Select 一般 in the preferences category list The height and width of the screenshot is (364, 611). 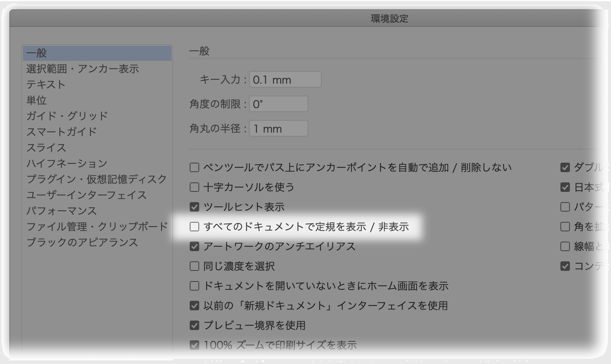[97, 53]
